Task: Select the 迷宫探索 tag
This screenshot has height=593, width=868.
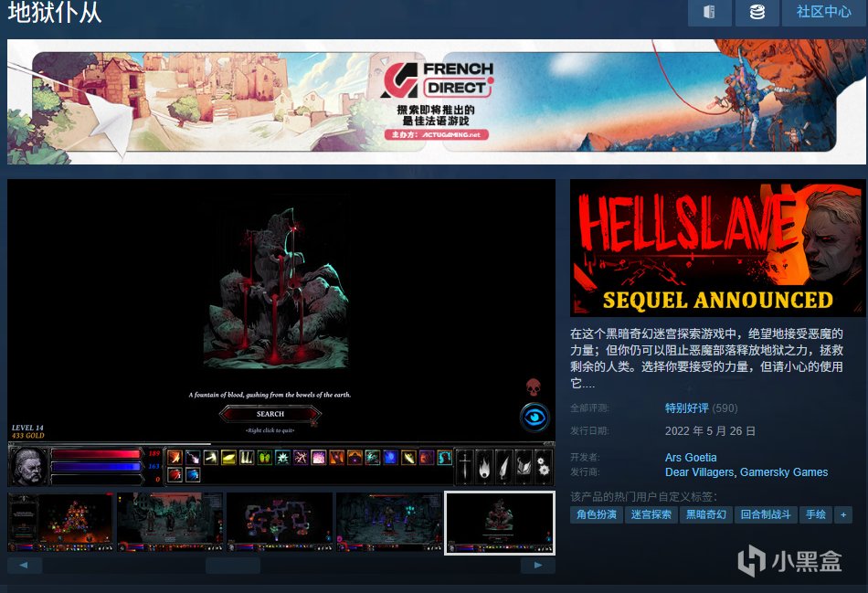Action: [x=651, y=514]
